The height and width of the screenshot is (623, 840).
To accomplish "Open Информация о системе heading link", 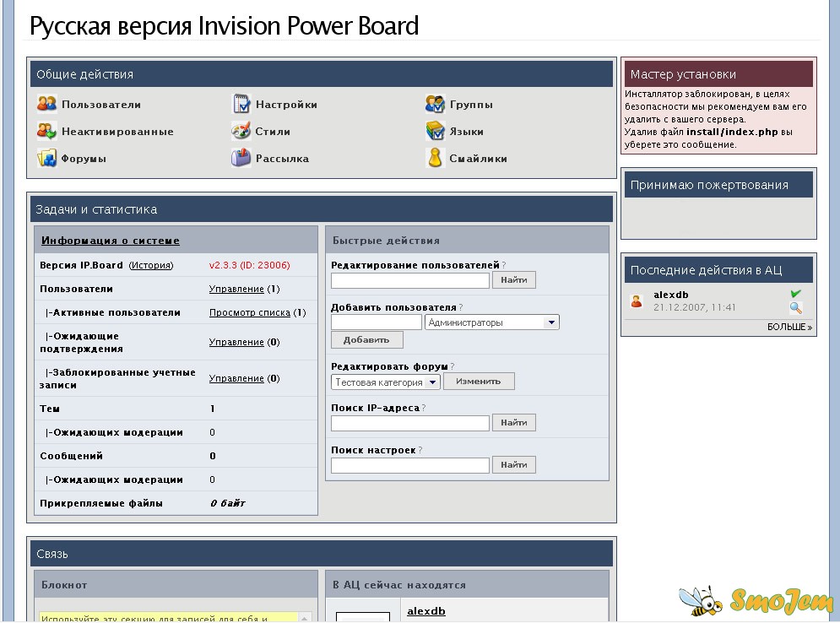I will [x=111, y=241].
